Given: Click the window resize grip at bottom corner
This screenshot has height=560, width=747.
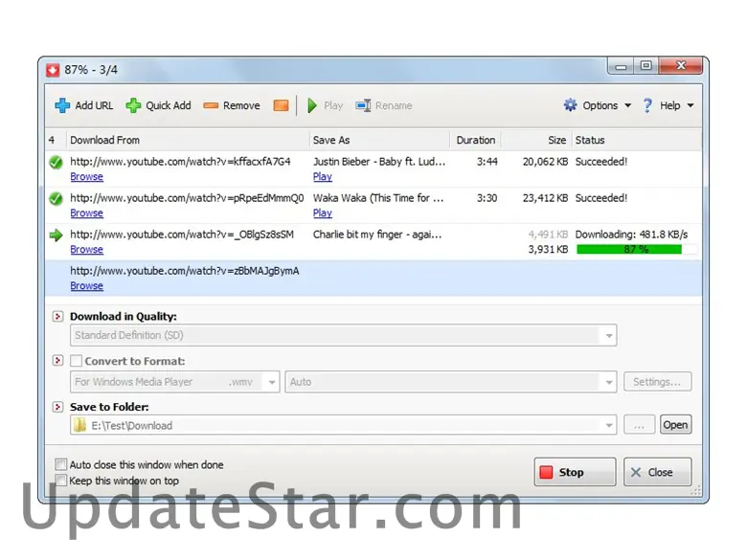Looking at the screenshot, I should coord(696,491).
